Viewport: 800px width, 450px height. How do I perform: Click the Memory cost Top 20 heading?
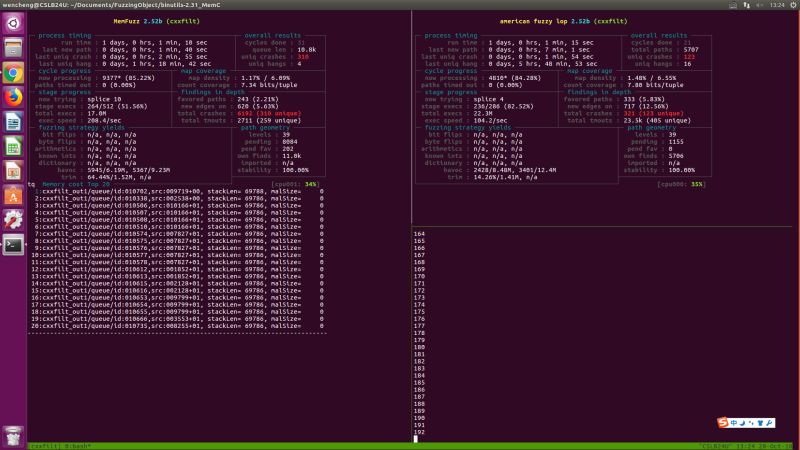pos(76,184)
